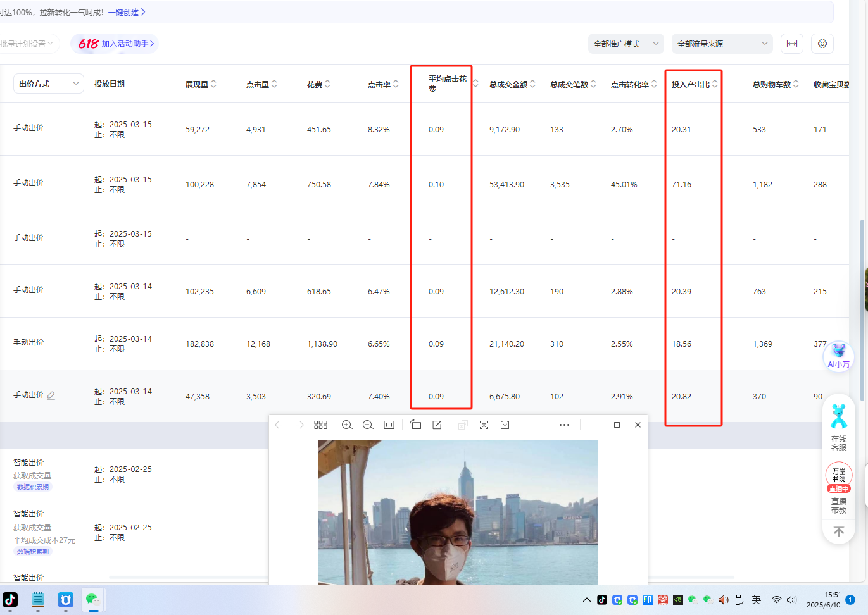Zoom out in the image viewer
Image resolution: width=868 pixels, height=615 pixels.
[368, 425]
